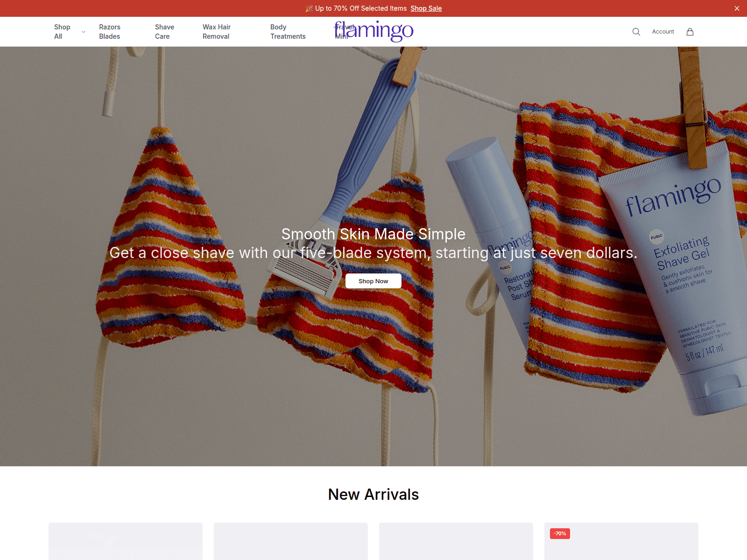
Task: Open the third New Arrivals product card
Action: (x=456, y=541)
